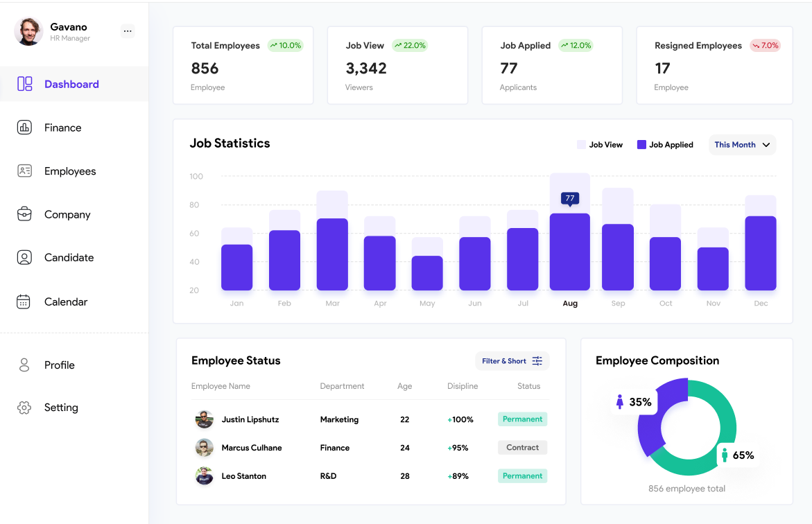The image size is (812, 524).
Task: Toggle the Permanent status badge for Justin Lipshutz
Action: point(522,419)
